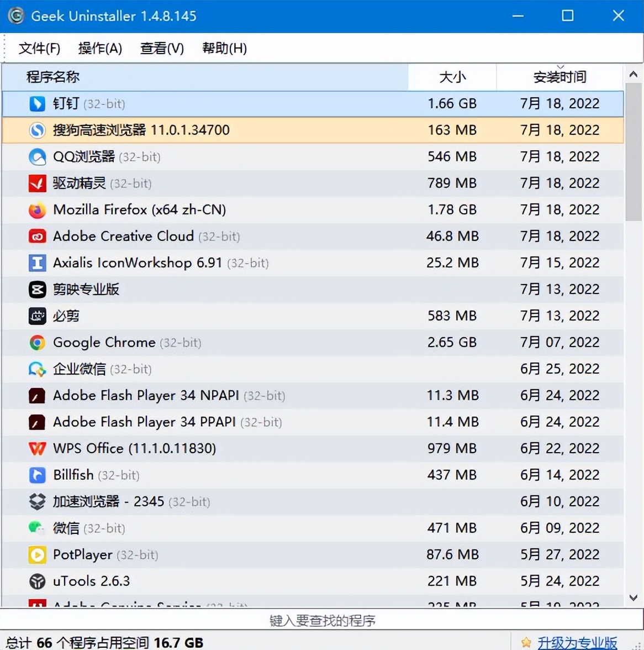Select the 驱动精灵 (32-bit) entry
The width and height of the screenshot is (644, 650).
102,184
